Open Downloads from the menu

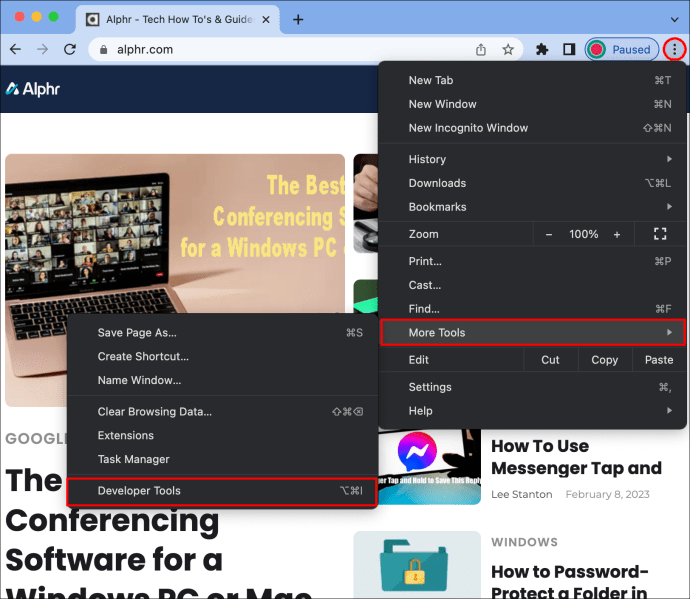[x=532, y=183]
